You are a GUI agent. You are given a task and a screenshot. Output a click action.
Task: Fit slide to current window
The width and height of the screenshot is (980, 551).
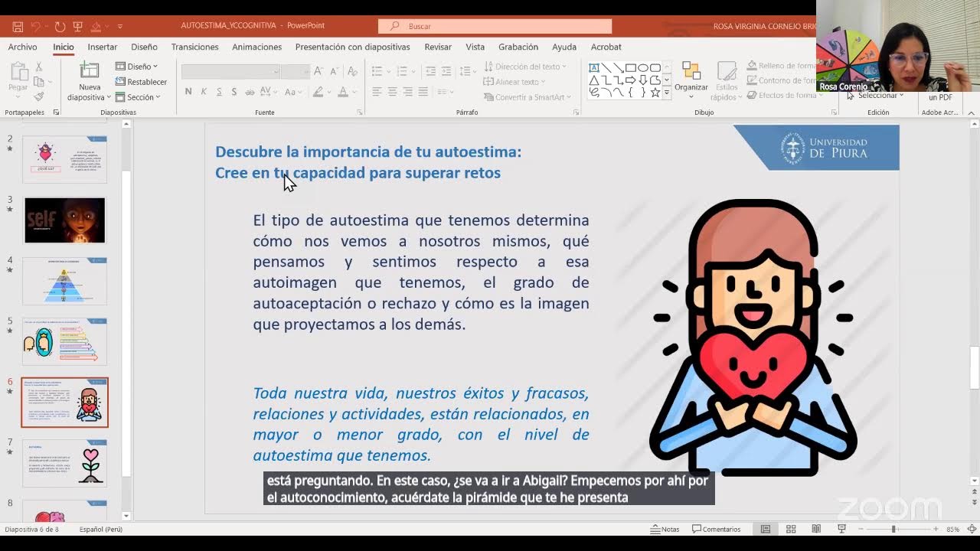pyautogui.click(x=972, y=529)
